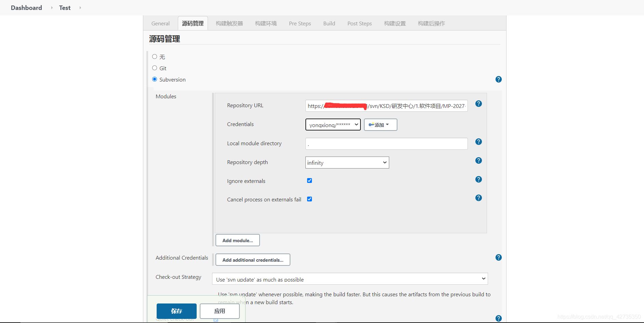Viewport: 644px width, 323px height.
Task: Go to the Dashboard breadcrumb link
Action: [26, 8]
